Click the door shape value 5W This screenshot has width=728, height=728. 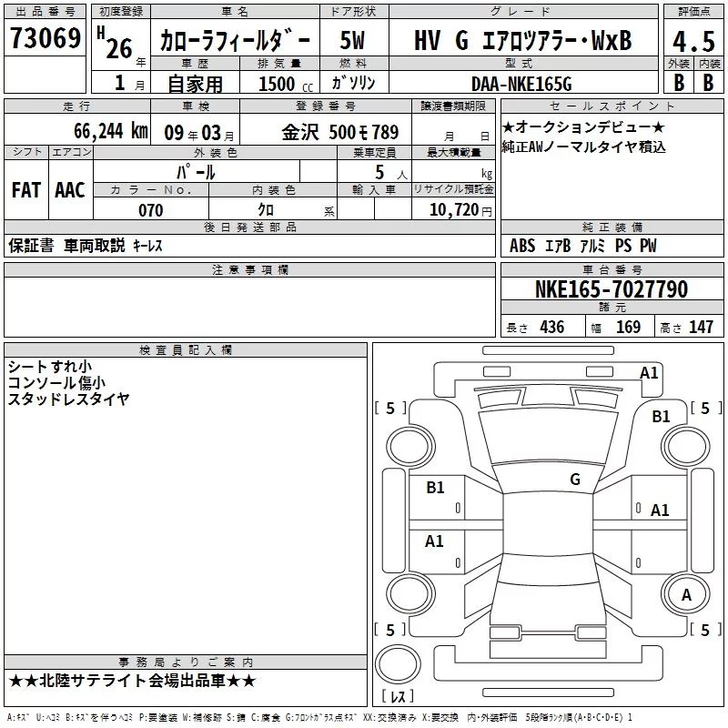tap(352, 41)
